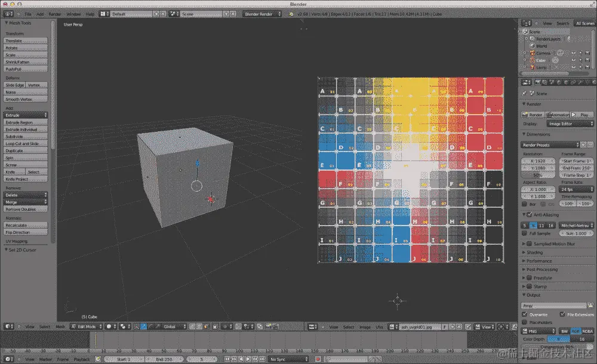The image size is (597, 364).
Task: Open the File menu
Action: click(28, 14)
